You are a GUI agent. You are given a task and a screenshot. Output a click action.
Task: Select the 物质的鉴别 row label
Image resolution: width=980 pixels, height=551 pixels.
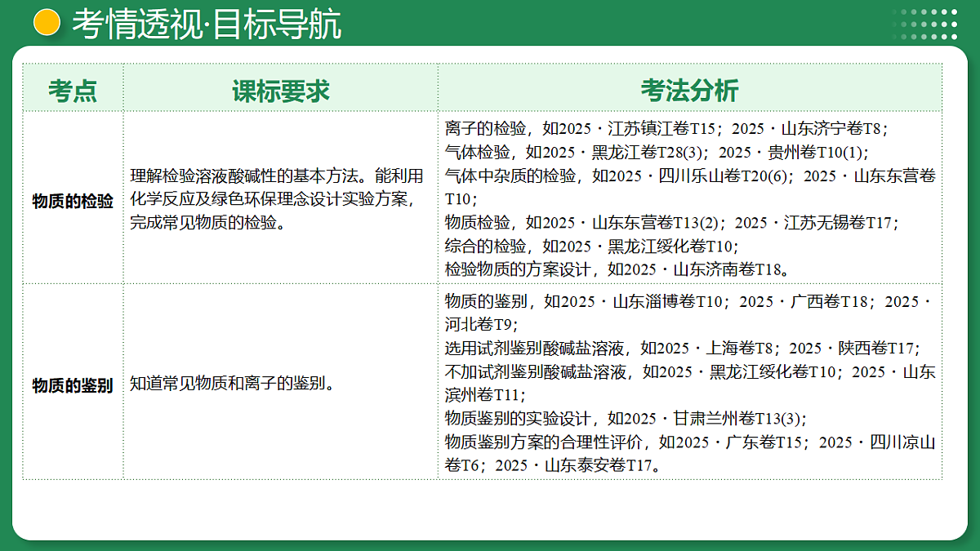73,385
